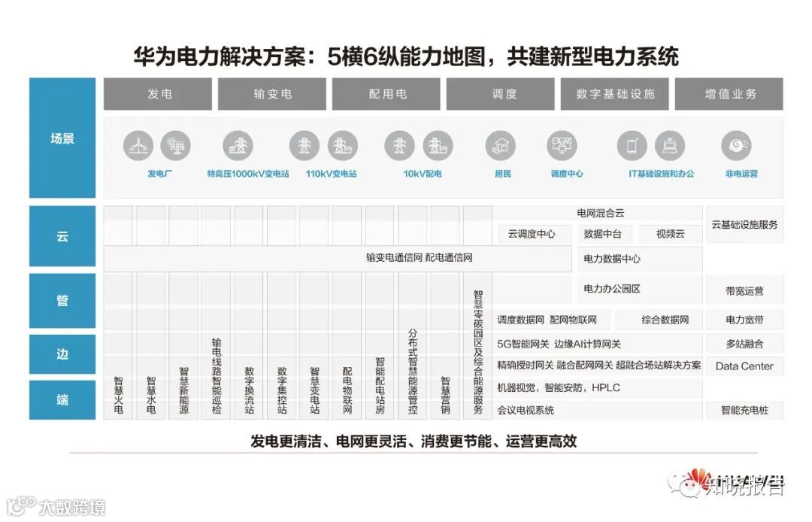Click the icon above 非电运营
The height and width of the screenshot is (522, 812).
pyautogui.click(x=736, y=145)
